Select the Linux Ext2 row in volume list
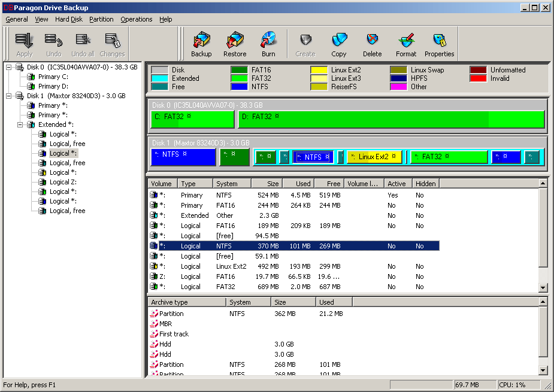The image size is (554, 392). (x=230, y=266)
